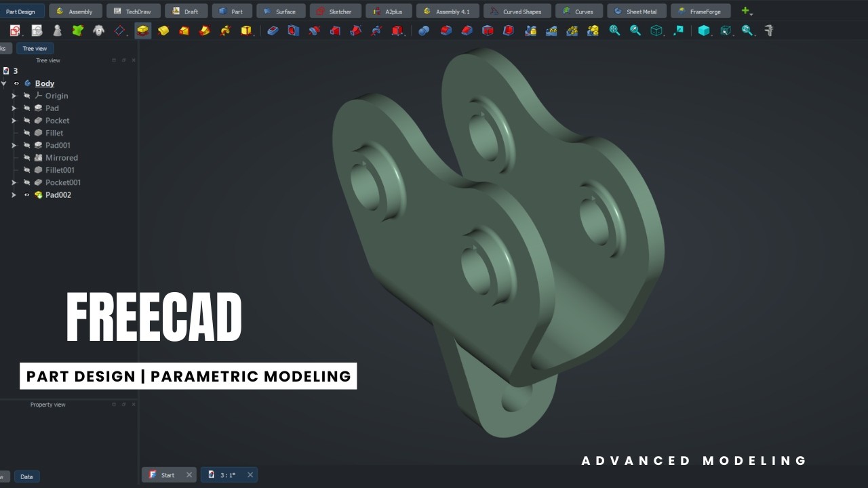Click the Chamfer tool icon
Viewport: 868px width, 488px height.
(467, 30)
